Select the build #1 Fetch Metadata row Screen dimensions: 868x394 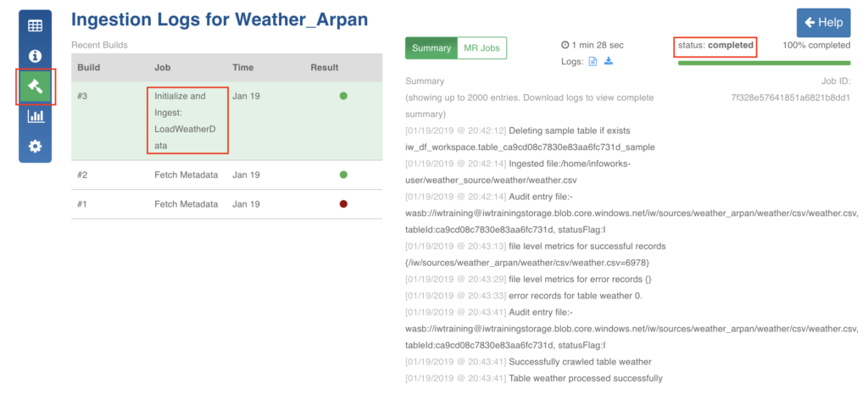(186, 204)
